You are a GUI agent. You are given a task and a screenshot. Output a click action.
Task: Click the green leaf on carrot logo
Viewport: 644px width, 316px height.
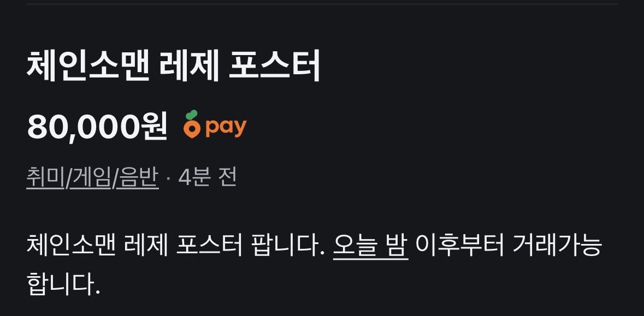[191, 115]
